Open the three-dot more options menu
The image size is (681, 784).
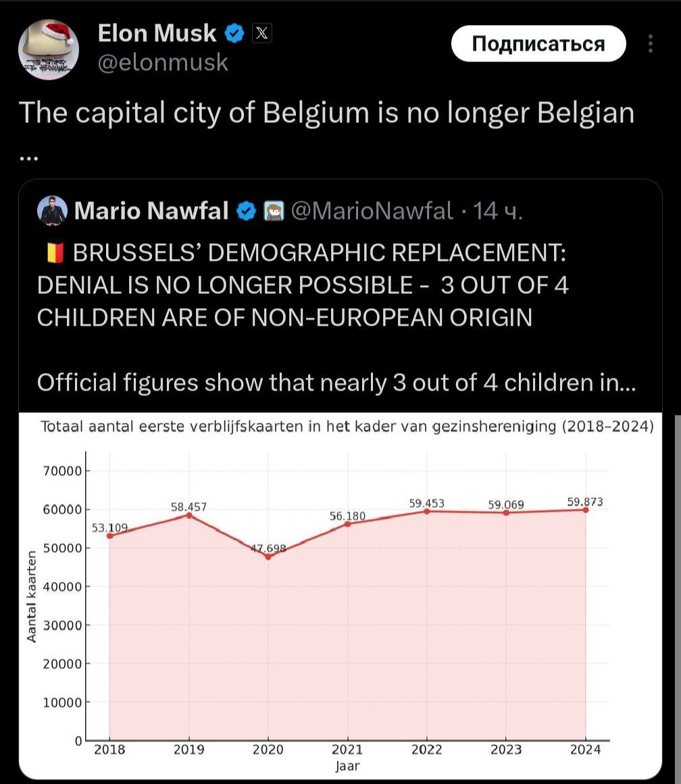click(x=651, y=44)
